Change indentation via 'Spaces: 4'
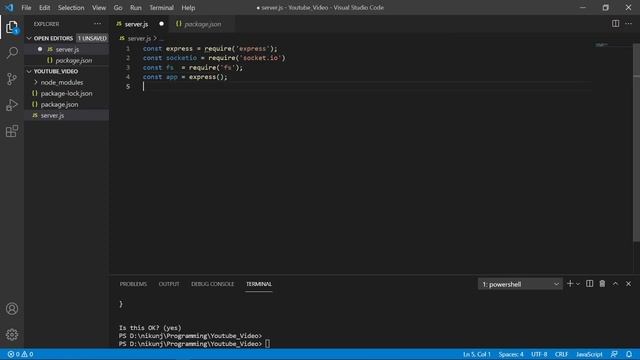Image resolution: width=640 pixels, height=360 pixels. tap(511, 354)
